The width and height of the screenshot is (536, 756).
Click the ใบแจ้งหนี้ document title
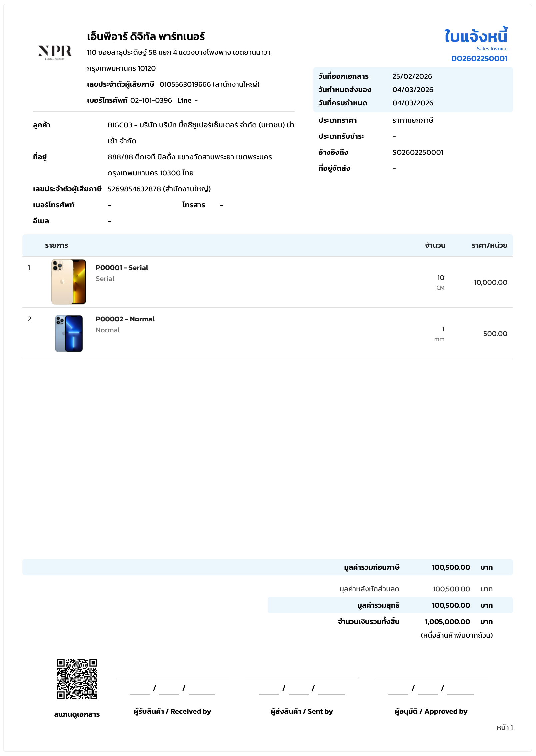coord(476,36)
